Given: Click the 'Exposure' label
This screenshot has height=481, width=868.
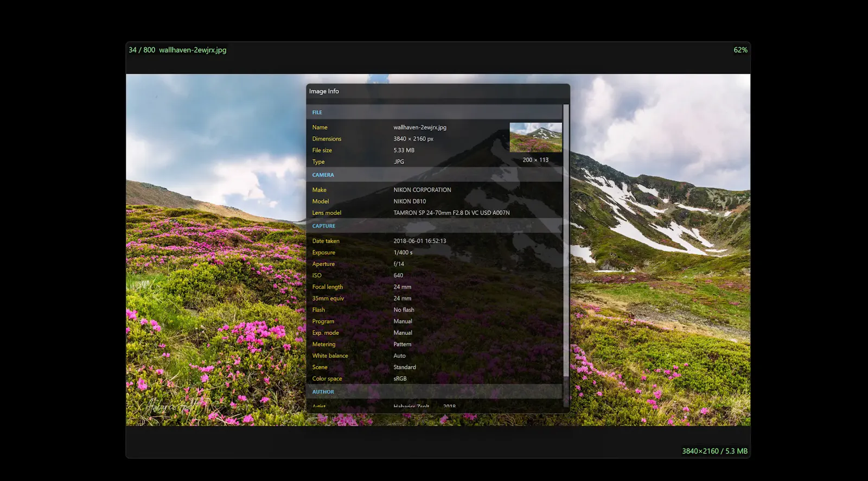Looking at the screenshot, I should [x=324, y=252].
